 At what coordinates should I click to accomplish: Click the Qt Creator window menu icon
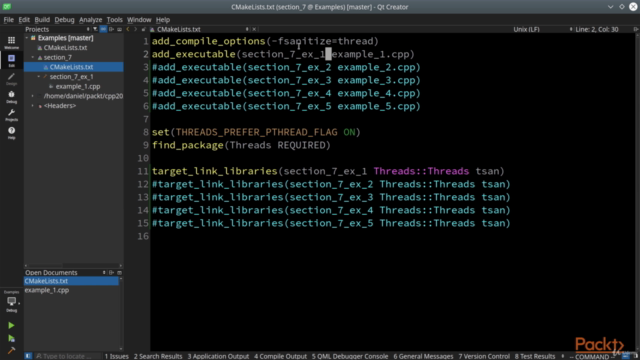pos(7,7)
